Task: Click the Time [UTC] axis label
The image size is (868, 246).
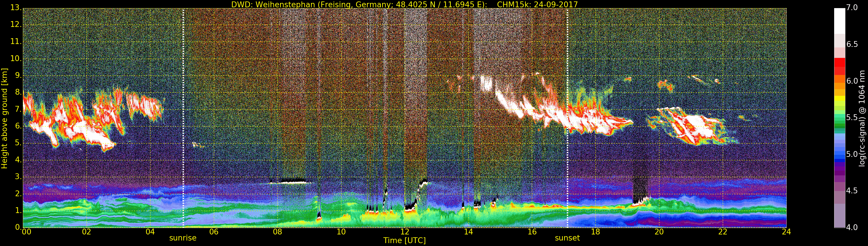Action: tap(404, 241)
